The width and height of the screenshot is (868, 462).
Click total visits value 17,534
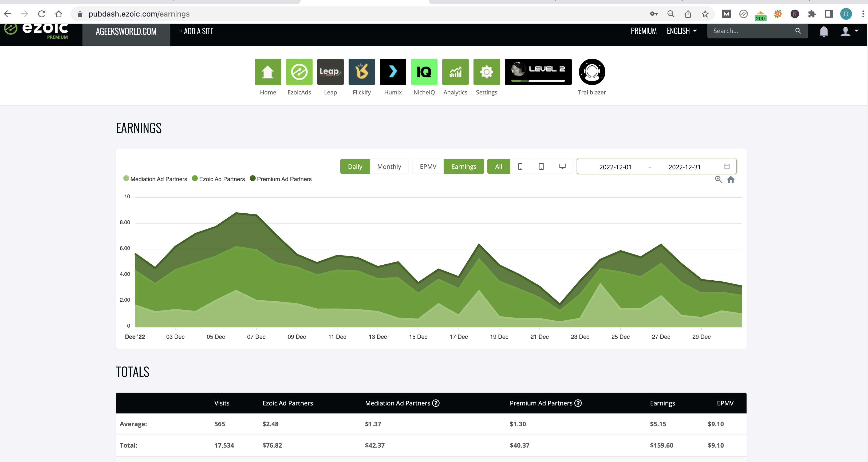click(x=224, y=445)
